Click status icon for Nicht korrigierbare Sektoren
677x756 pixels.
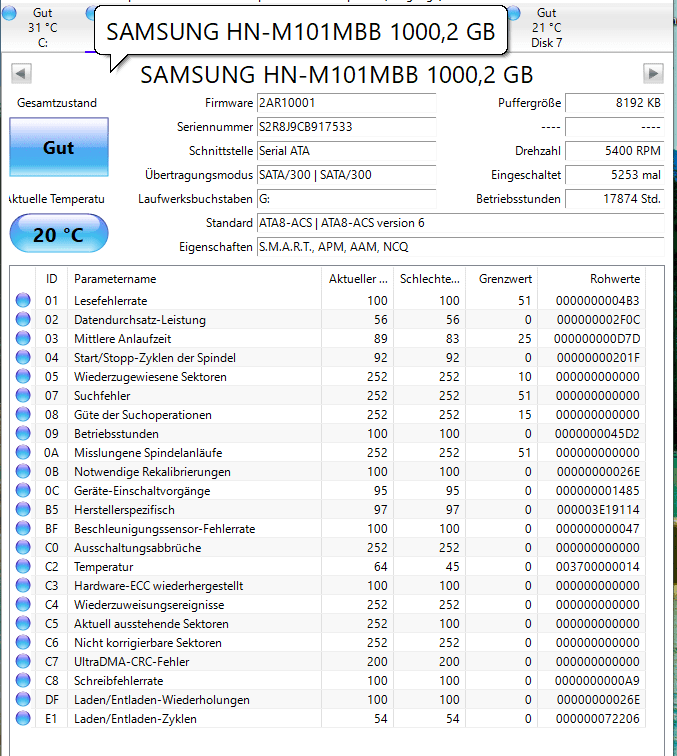click(23, 642)
